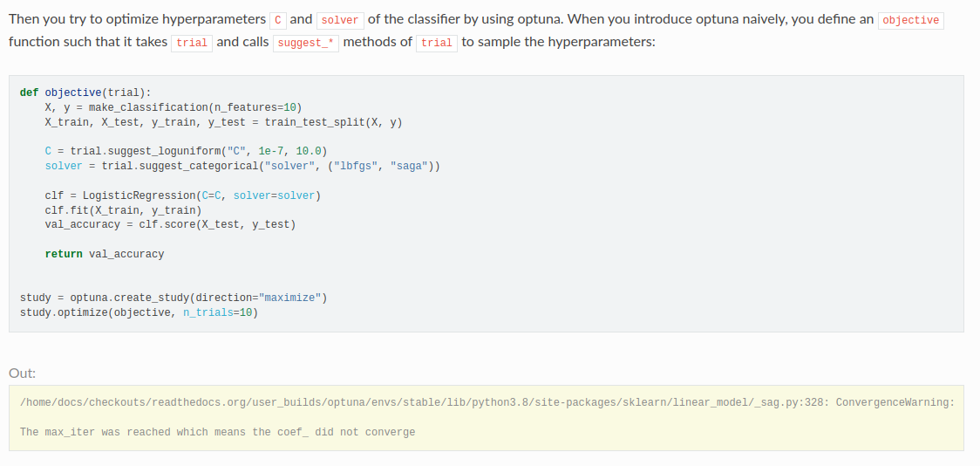980x466 pixels.
Task: Click 'ConvergenceWarning:' in the output box
Action: (x=895, y=402)
